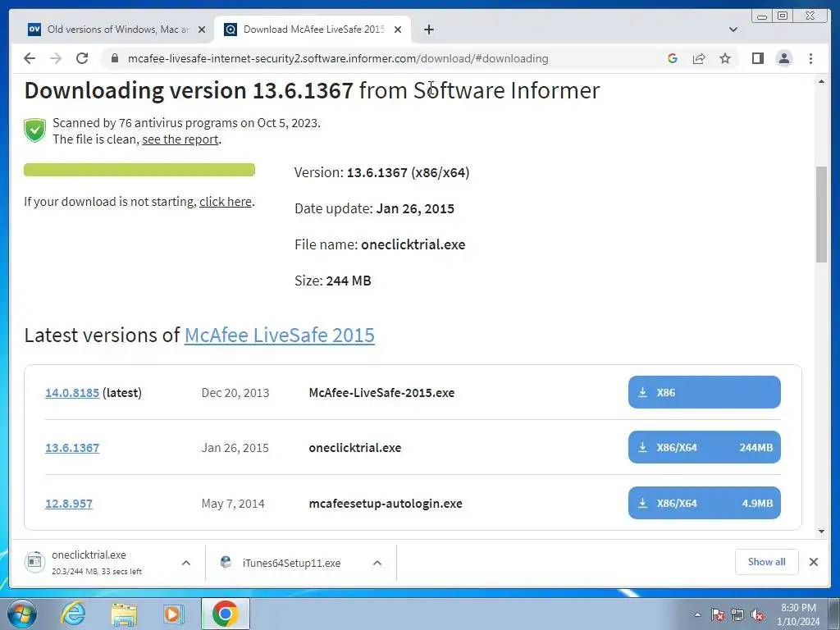The image size is (840, 630).
Task: Expand options for oneclicktrial.exe download
Action: tap(186, 563)
